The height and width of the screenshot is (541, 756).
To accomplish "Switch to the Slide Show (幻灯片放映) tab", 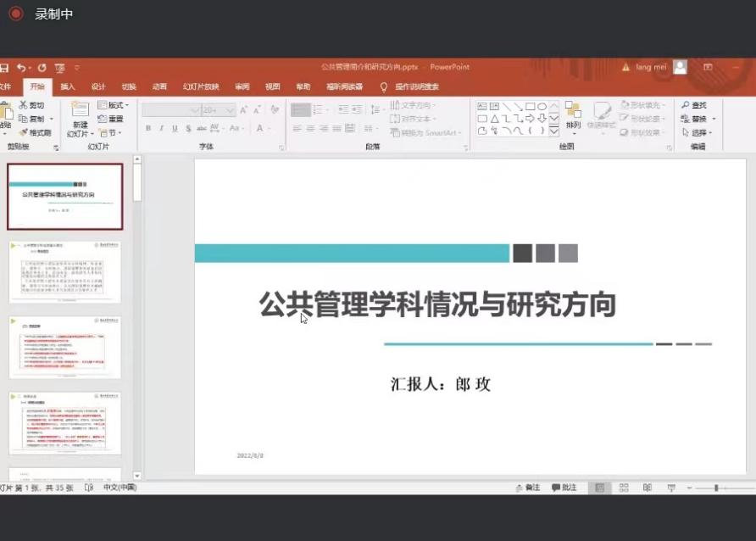I will [201, 86].
